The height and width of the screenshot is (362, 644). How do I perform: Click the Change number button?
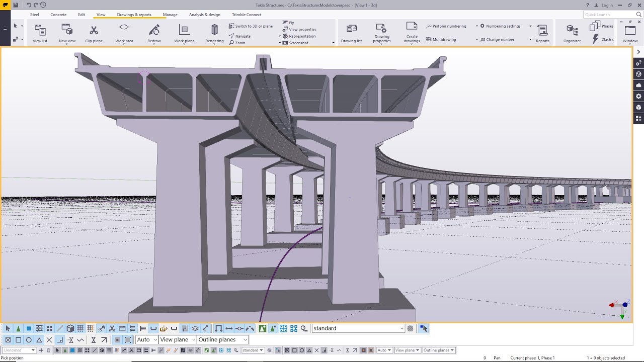[x=497, y=39]
